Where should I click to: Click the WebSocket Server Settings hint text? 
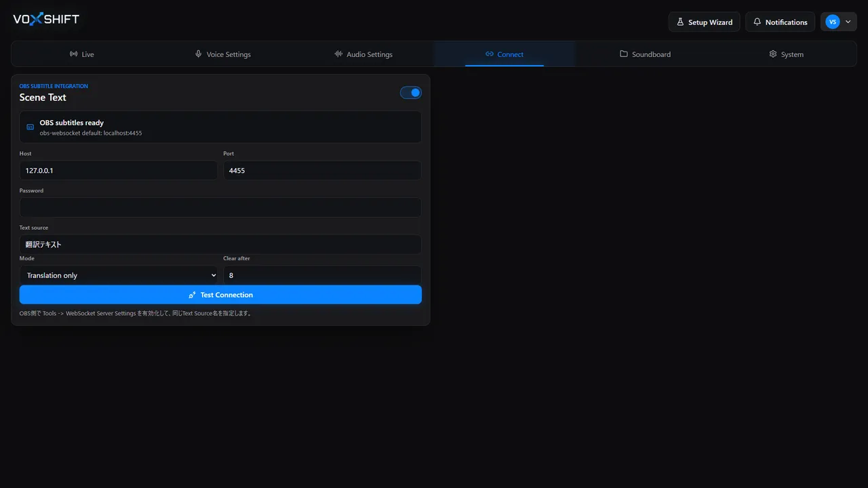point(136,313)
